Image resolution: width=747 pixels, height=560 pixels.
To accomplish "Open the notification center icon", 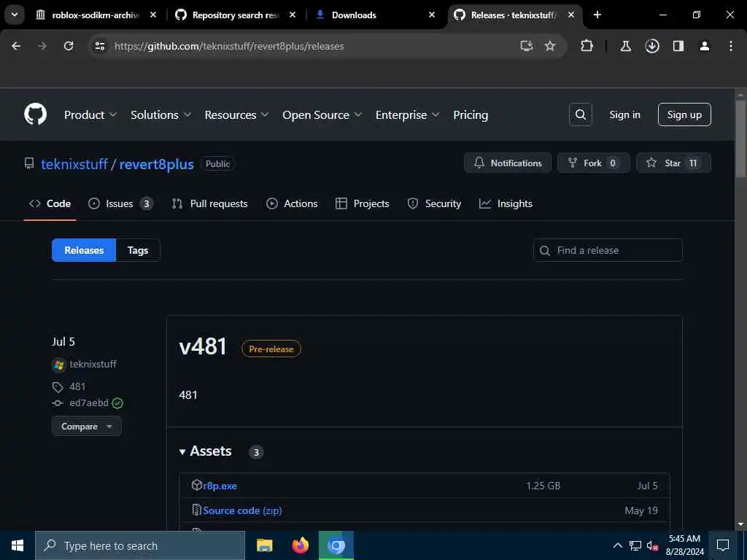I will point(723,545).
